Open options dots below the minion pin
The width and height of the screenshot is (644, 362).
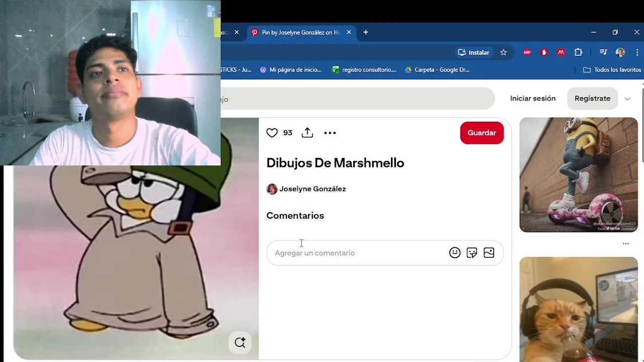(x=626, y=244)
